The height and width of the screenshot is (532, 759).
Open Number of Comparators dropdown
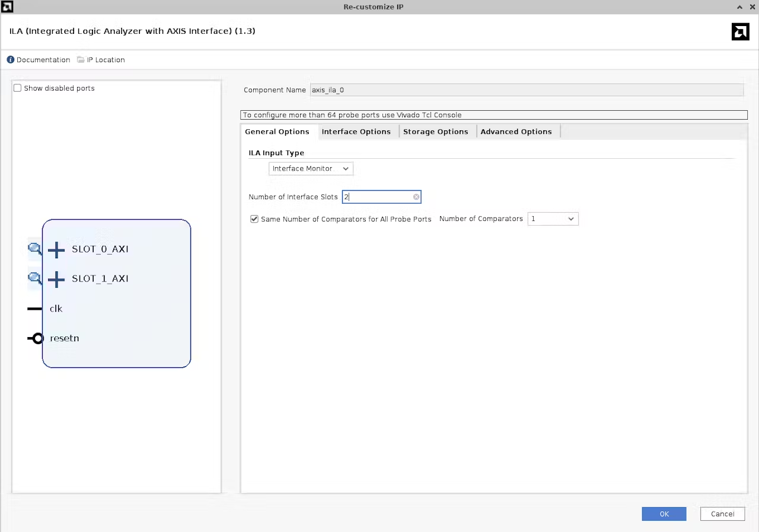tap(553, 219)
